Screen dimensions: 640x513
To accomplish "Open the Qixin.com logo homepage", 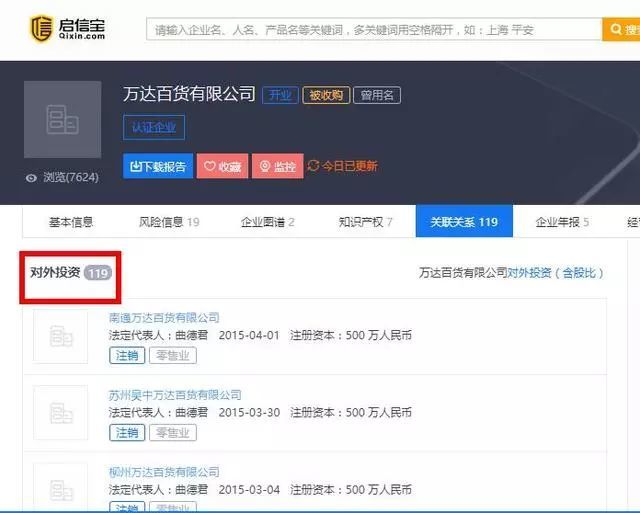I will [x=68, y=29].
